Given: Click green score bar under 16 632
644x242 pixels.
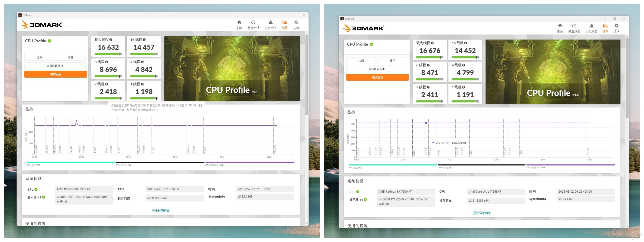Looking at the screenshot, I should click(108, 54).
